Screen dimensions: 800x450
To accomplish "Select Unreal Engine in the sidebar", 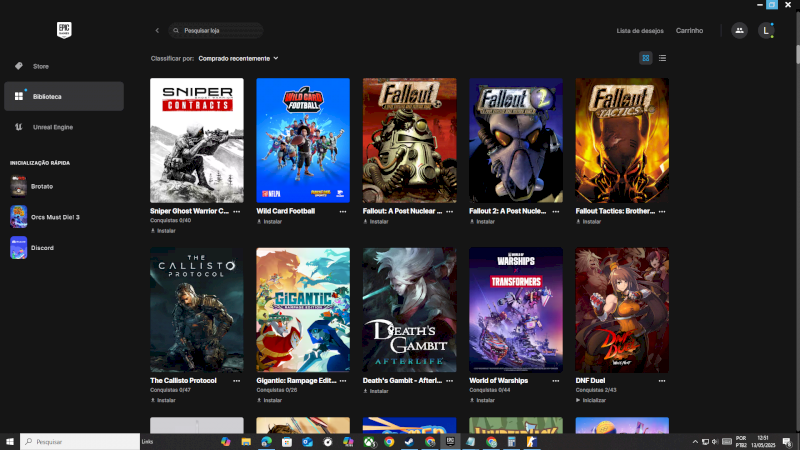I will click(x=52, y=127).
